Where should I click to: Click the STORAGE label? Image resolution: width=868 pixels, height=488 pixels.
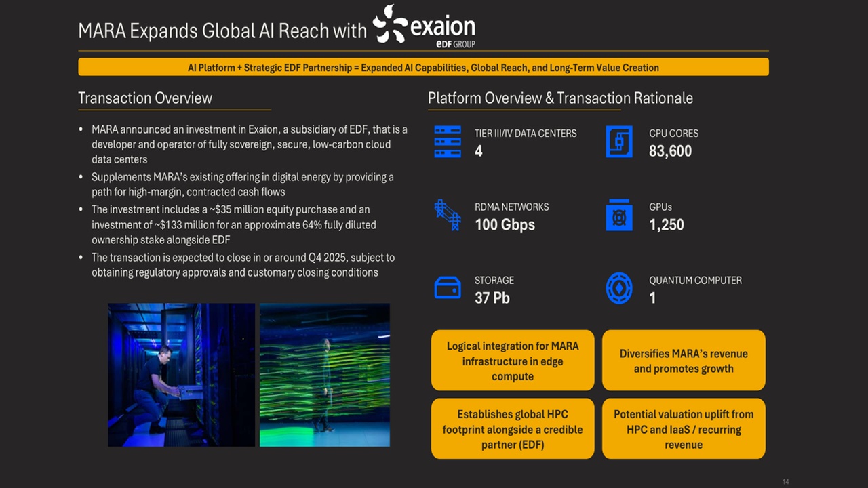click(494, 280)
